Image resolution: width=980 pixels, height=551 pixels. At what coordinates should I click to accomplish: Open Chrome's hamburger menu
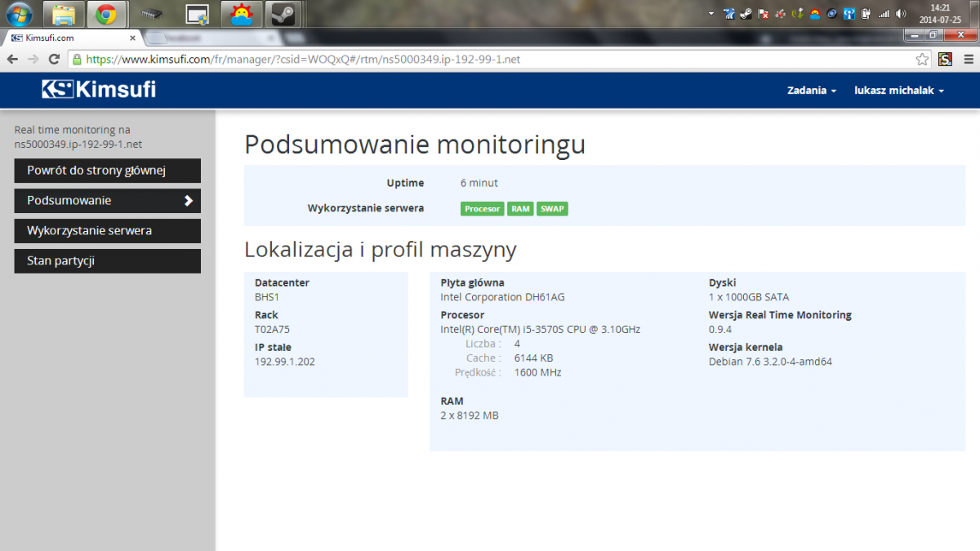(x=968, y=59)
